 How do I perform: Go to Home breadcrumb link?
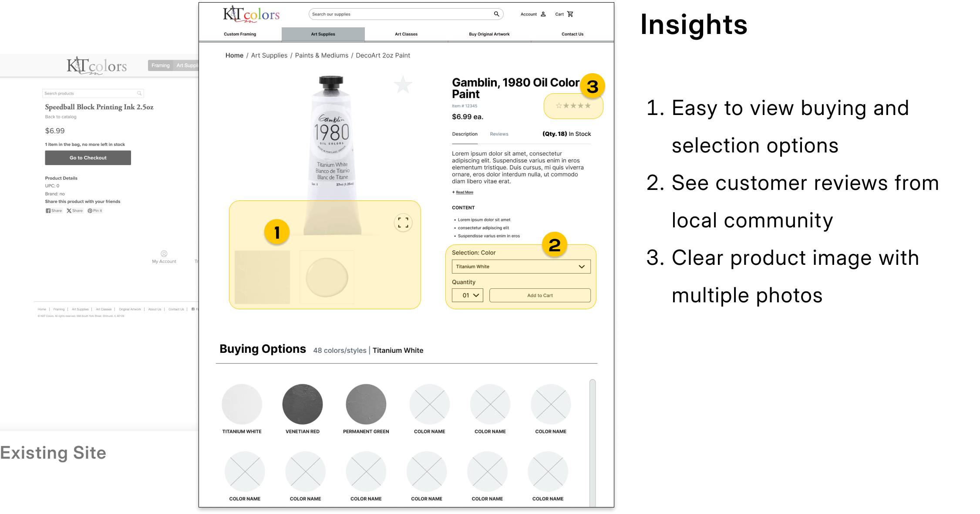point(234,55)
